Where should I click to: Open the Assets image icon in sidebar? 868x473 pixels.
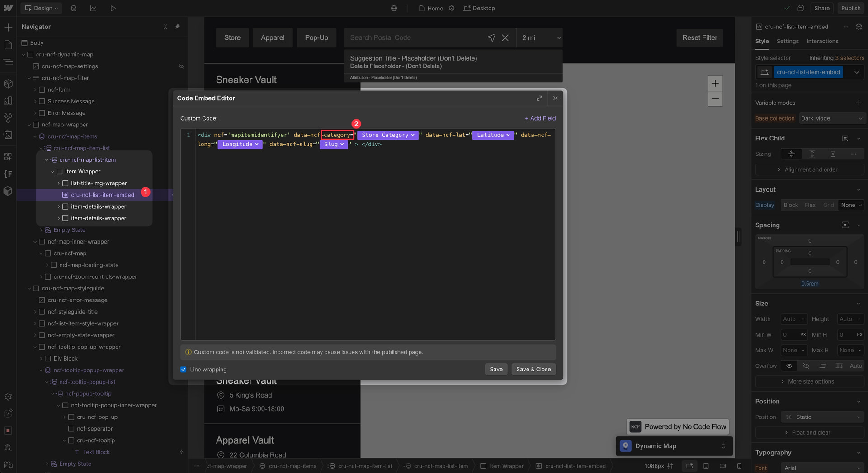[x=8, y=135]
